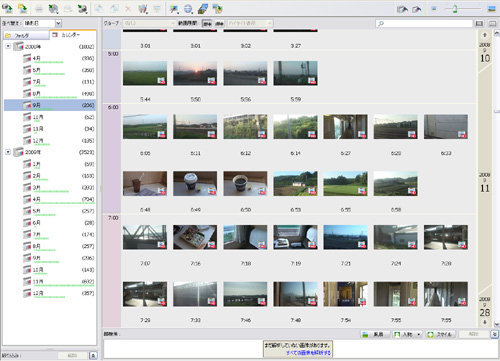Click the 6:00 hour marker
500x361 pixels.
[113, 107]
